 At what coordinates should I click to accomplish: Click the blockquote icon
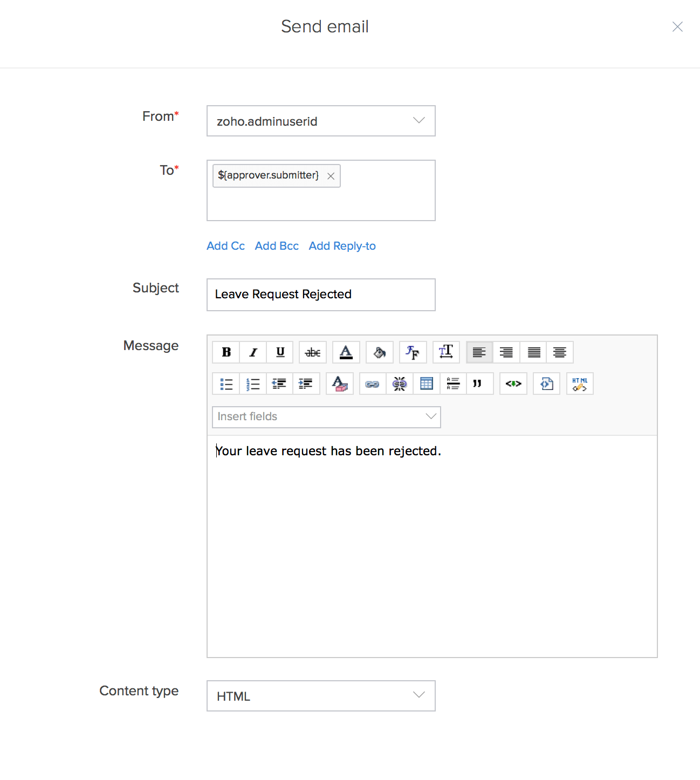tap(477, 384)
